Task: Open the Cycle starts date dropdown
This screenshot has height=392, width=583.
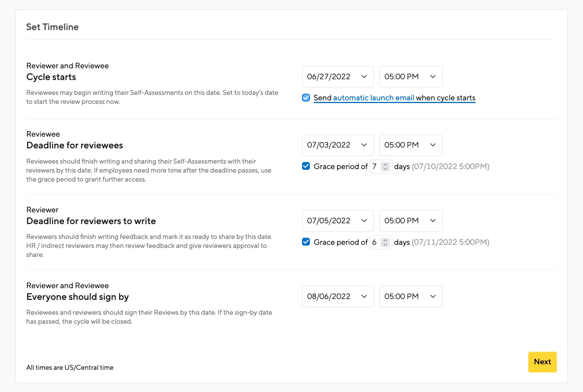Action: pyautogui.click(x=338, y=77)
